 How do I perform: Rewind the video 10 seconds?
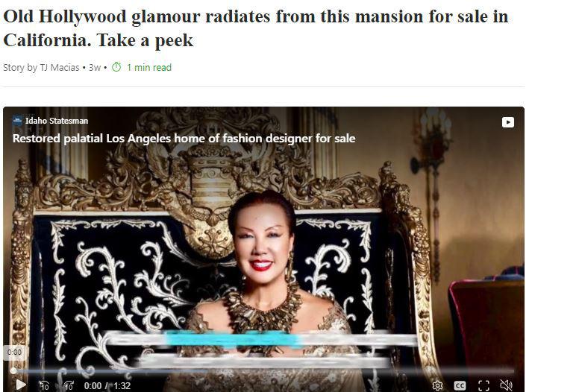[44, 385]
